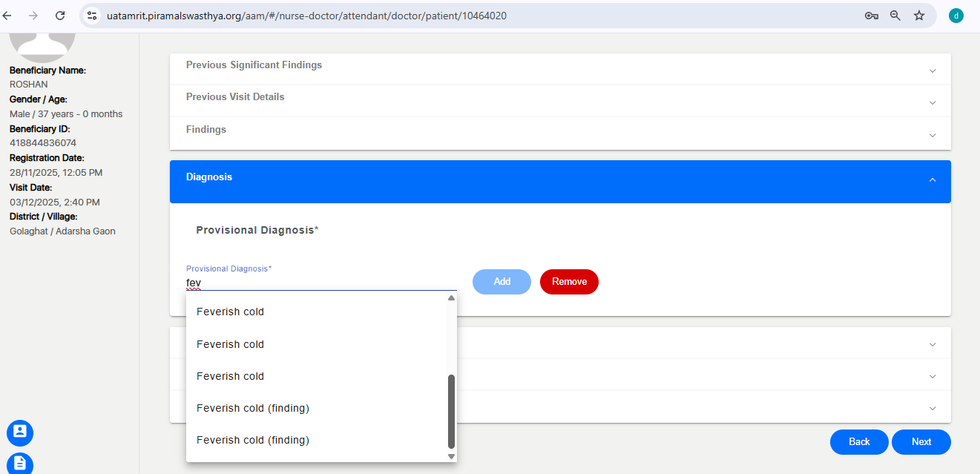Click the browser back arrow
Viewport: 980px width, 474px height.
pyautogui.click(x=7, y=16)
